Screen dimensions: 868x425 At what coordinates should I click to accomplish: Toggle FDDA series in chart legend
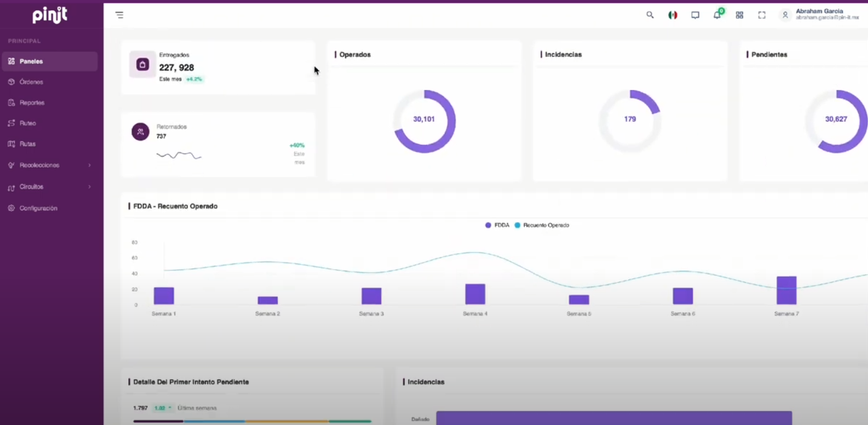pyautogui.click(x=497, y=225)
